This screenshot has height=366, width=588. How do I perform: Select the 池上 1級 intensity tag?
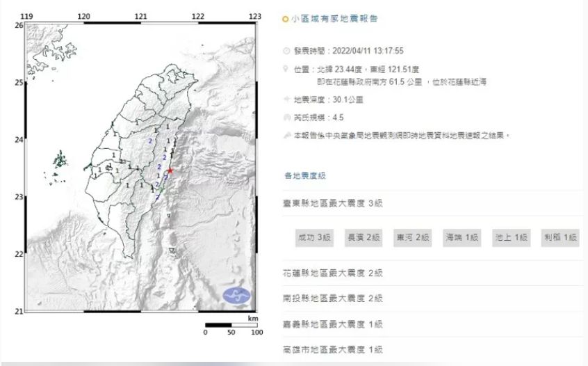tap(512, 238)
